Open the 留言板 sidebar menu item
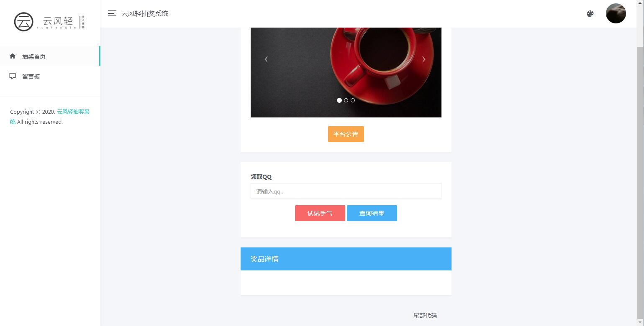 (x=31, y=76)
